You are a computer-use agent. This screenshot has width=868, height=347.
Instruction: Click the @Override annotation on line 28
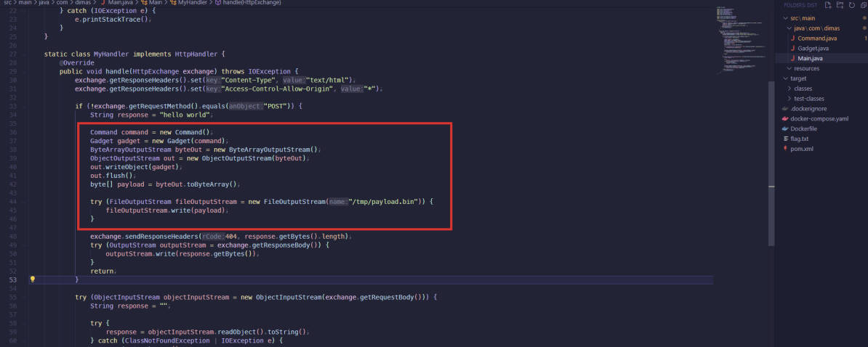click(x=77, y=63)
